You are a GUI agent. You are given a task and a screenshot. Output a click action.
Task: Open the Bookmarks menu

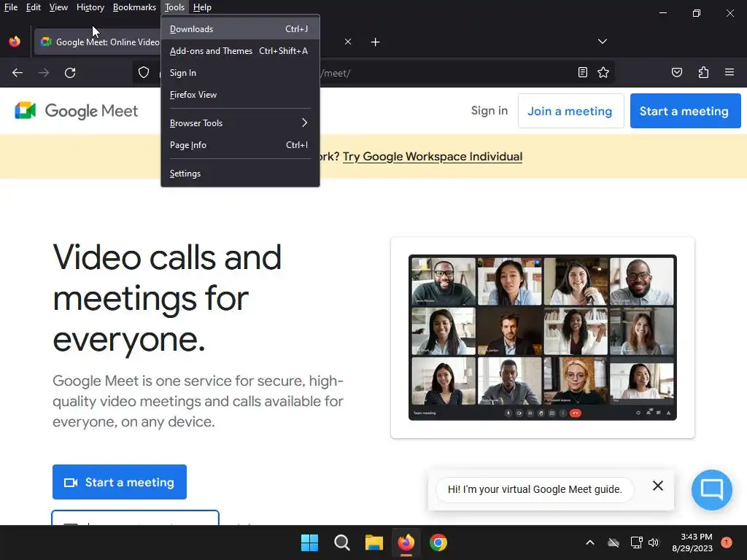134,7
